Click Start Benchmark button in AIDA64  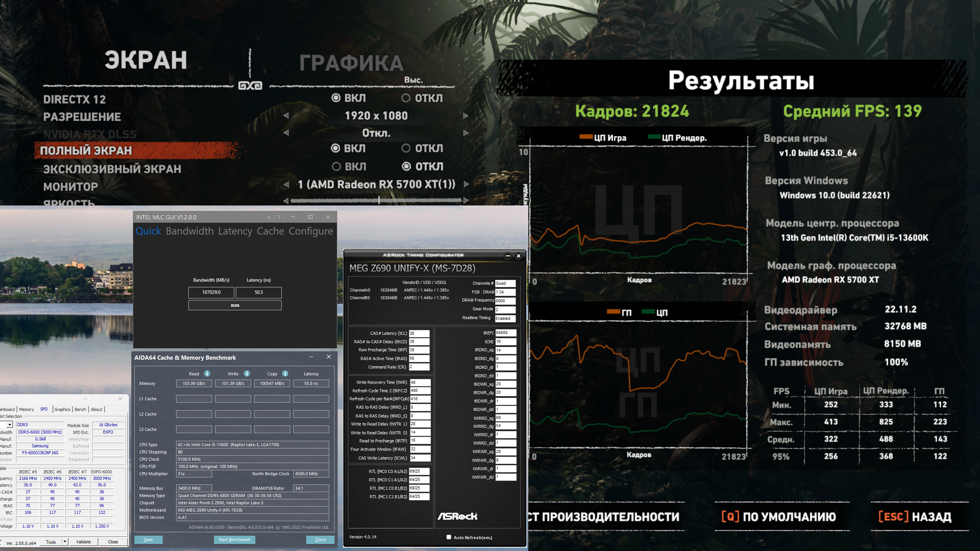click(x=234, y=540)
